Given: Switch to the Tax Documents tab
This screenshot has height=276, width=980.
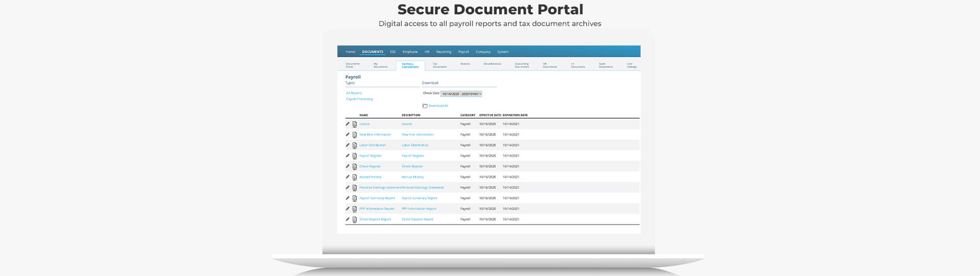Looking at the screenshot, I should tap(439, 65).
